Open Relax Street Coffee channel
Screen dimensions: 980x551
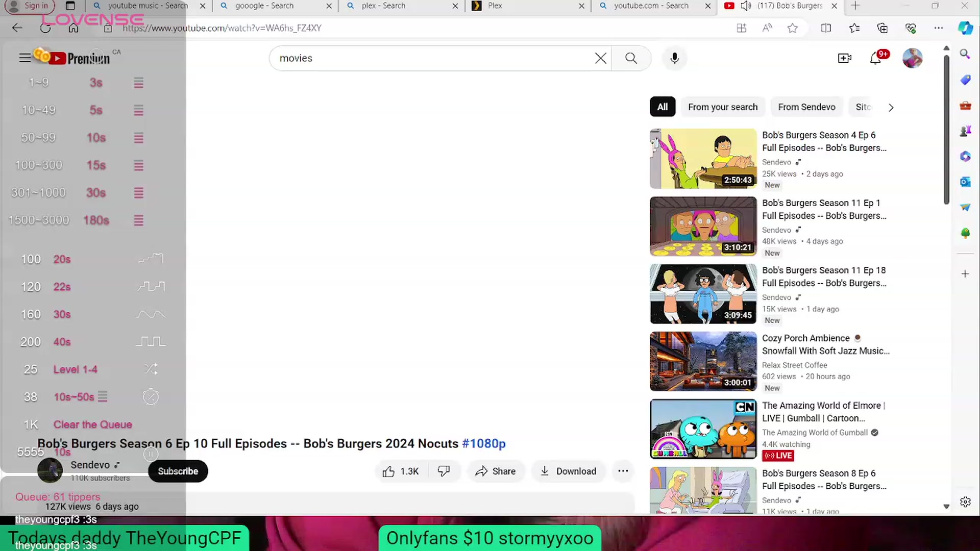point(794,365)
